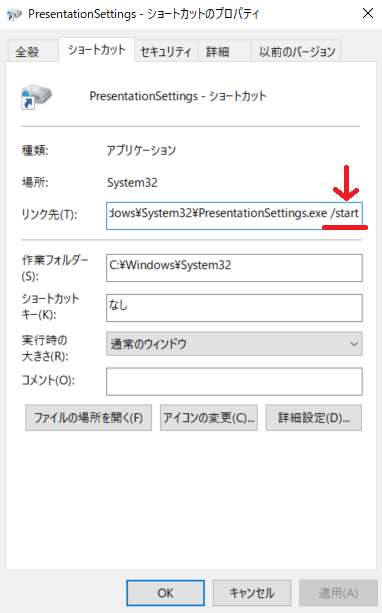This screenshot has width=382, height=613.
Task: Click the コメント(O): label
Action: [x=48, y=380]
